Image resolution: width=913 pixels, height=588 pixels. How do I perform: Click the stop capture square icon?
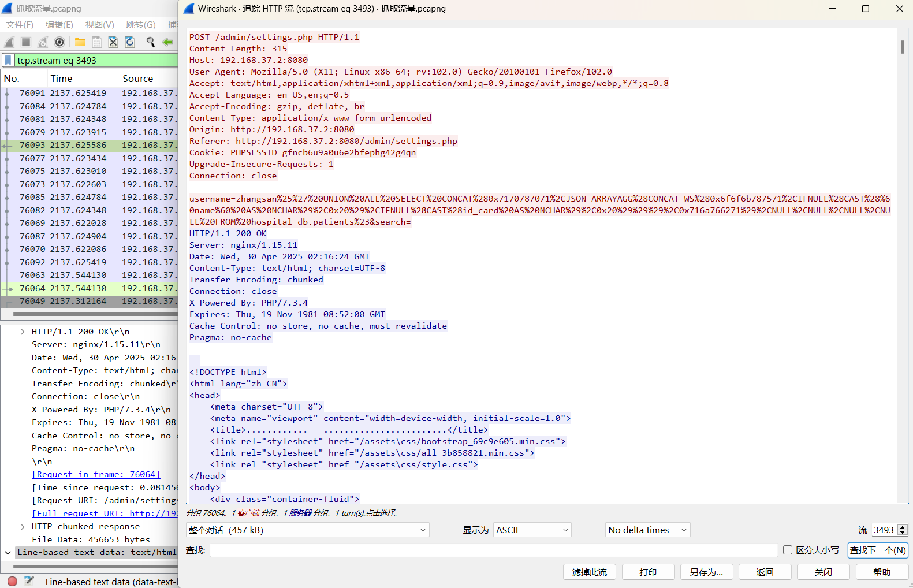[26, 42]
